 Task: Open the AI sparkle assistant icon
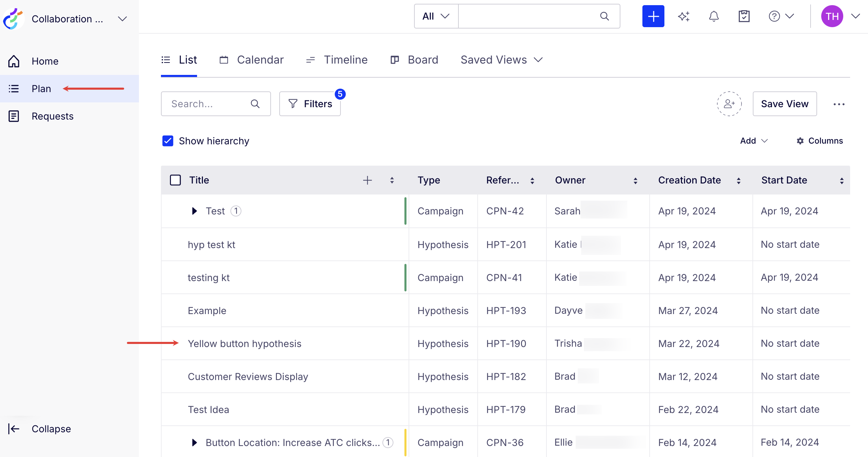(684, 16)
